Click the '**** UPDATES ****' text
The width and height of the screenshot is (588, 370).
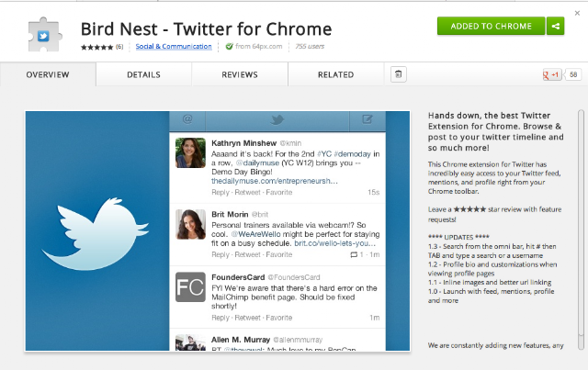[x=458, y=237]
